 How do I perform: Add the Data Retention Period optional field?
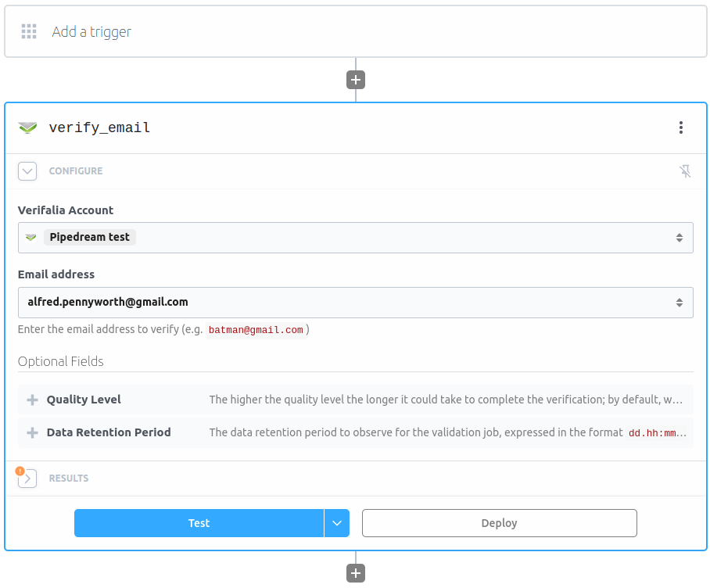[109, 432]
